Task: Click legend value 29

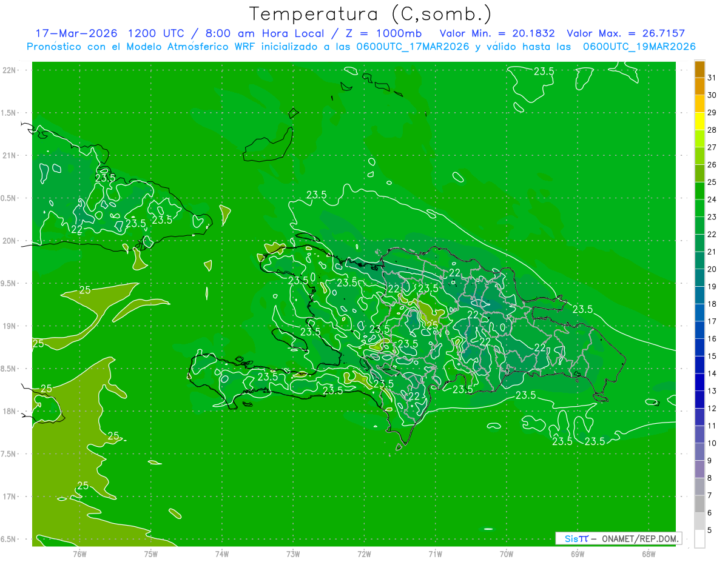Action: tap(712, 113)
